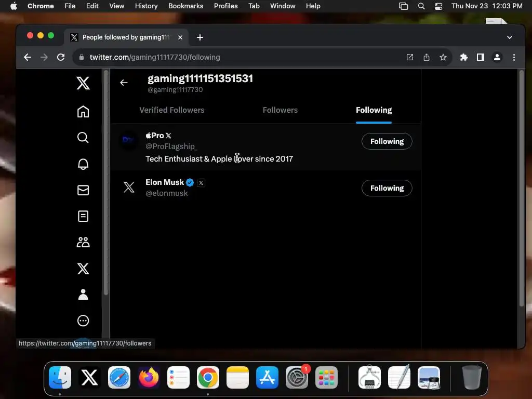532x399 pixels.
Task: Open Control Center in menu bar
Action: [x=438, y=6]
